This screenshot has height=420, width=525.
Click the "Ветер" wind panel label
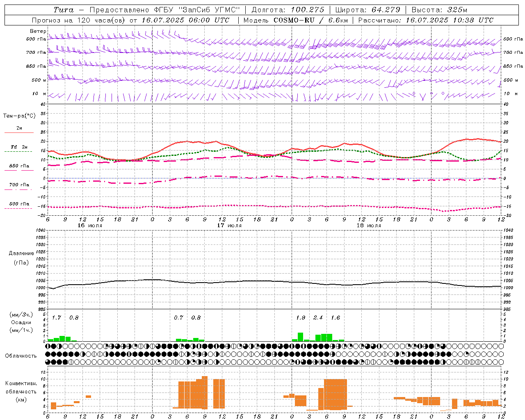pyautogui.click(x=38, y=31)
